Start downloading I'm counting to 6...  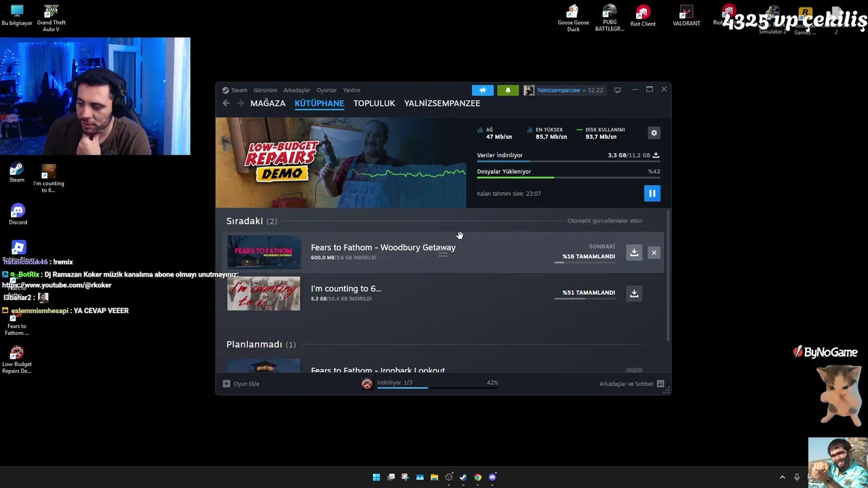point(634,293)
